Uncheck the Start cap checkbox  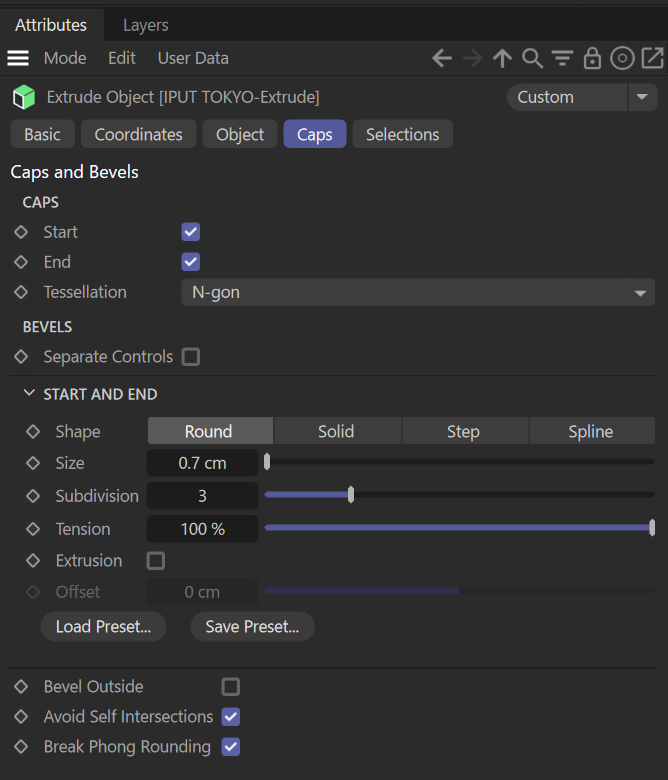191,232
